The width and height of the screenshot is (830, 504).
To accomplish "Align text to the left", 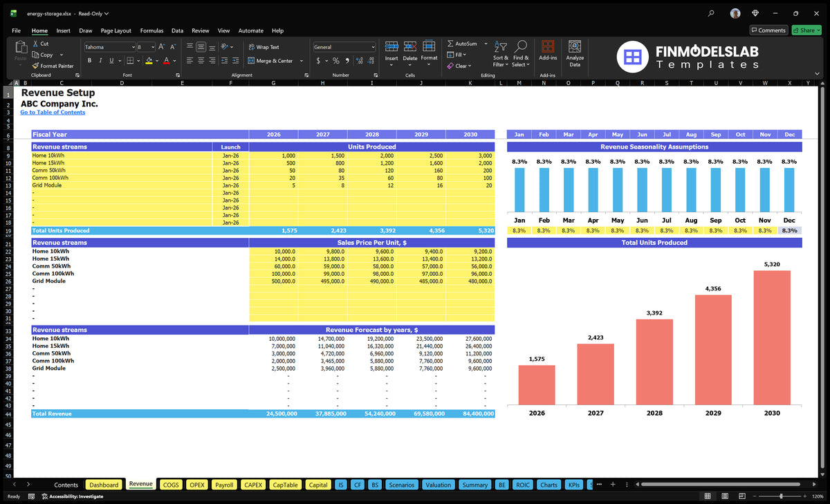I will (190, 61).
